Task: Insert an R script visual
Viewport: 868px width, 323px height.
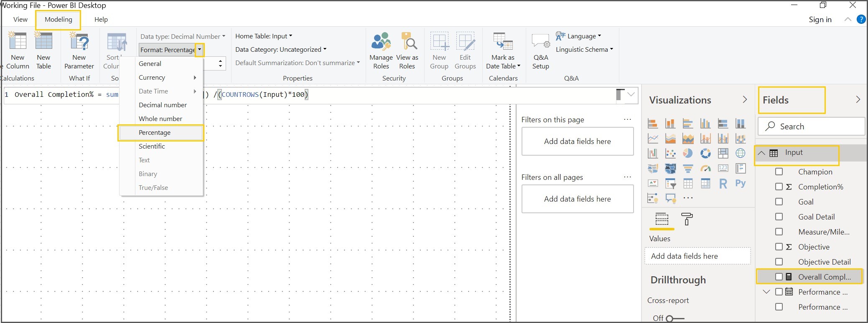Action: [x=723, y=184]
